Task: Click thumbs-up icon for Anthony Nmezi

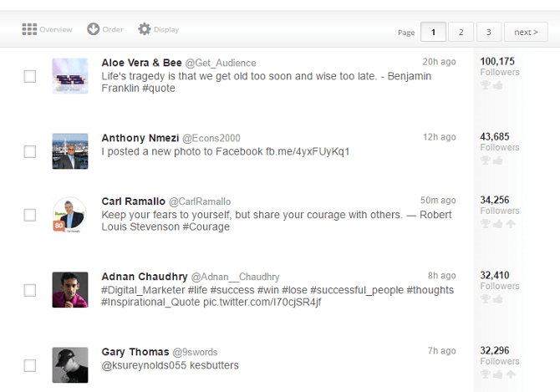Action: click(x=497, y=160)
